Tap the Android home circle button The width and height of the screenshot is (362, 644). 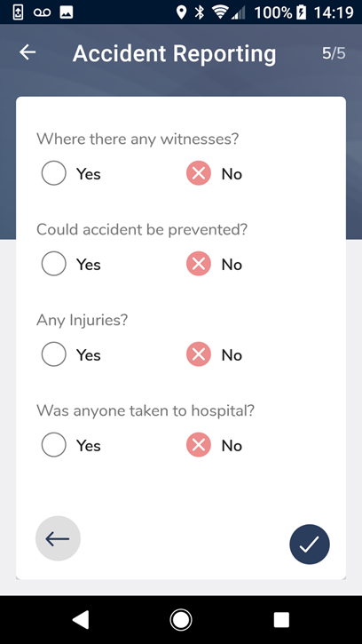181,619
